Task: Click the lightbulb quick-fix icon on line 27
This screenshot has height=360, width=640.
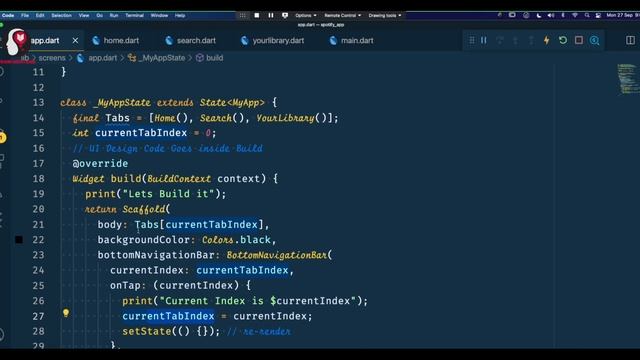Action: tap(66, 313)
